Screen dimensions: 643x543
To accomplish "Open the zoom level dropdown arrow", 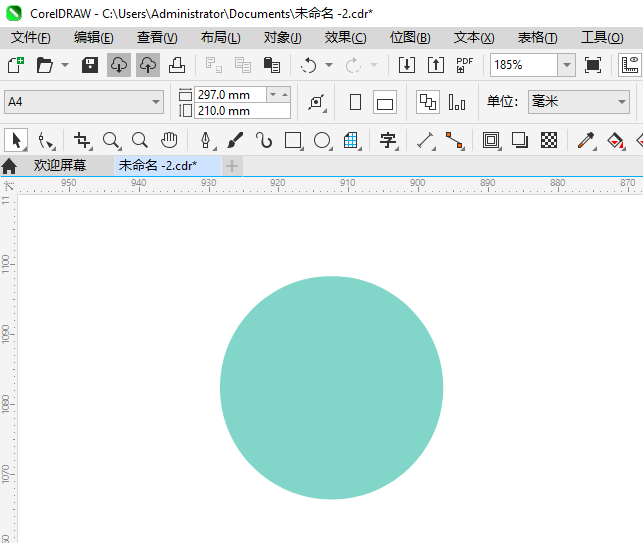I will pyautogui.click(x=567, y=65).
